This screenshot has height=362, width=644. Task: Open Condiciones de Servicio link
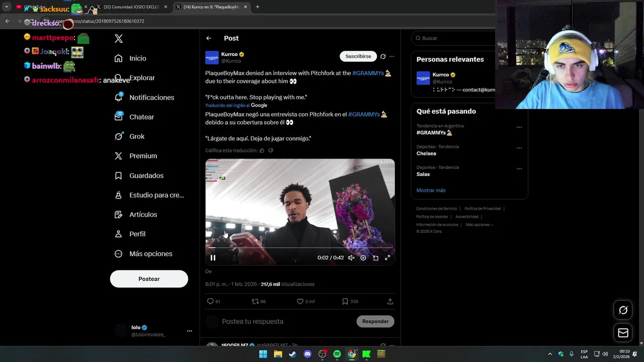tap(436, 209)
